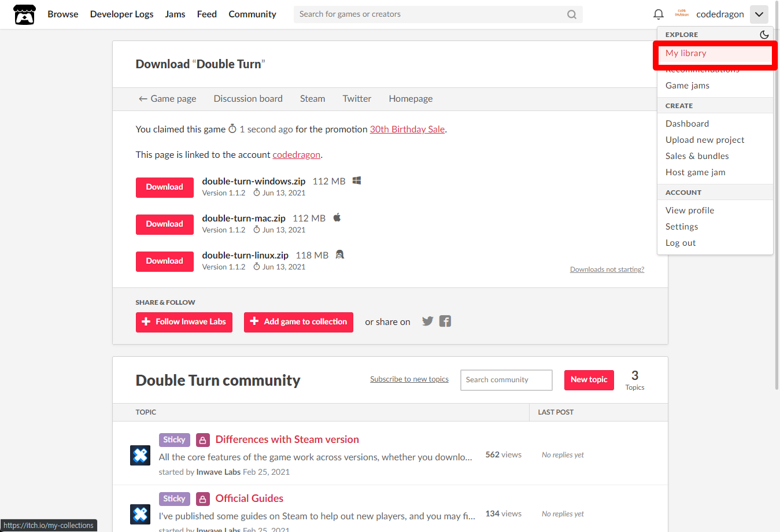Open Inwave Labs avatar on Differences topic
This screenshot has width=780, height=532.
(141, 456)
